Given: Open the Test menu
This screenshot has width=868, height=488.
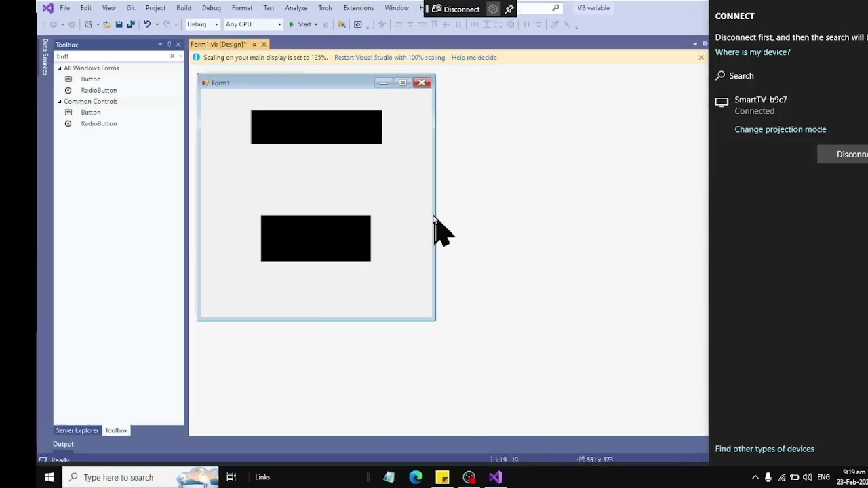Looking at the screenshot, I should point(269,8).
